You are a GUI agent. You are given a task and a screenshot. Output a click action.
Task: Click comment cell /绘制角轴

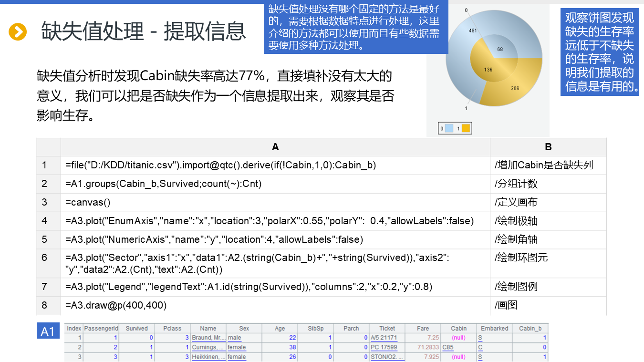[548, 239]
